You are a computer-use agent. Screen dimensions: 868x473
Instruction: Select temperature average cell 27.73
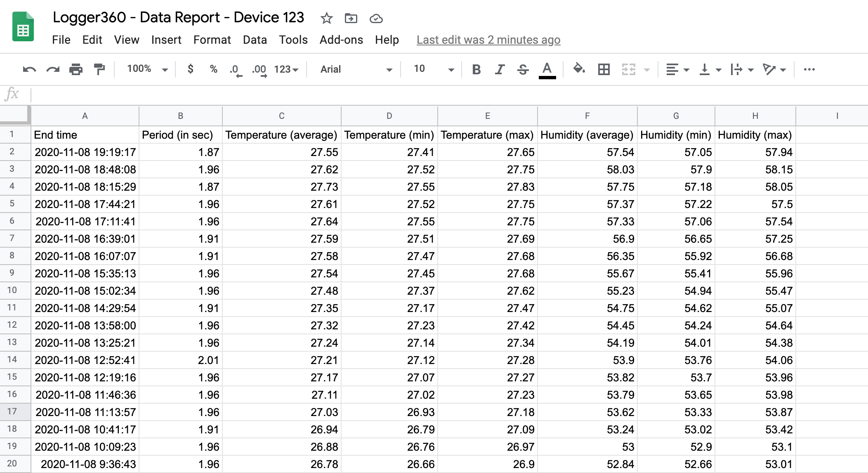click(x=282, y=187)
